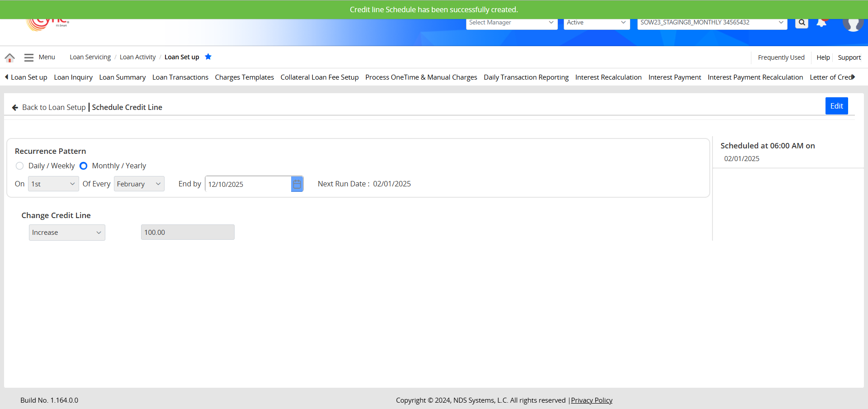
Task: Expand the February month dropdown
Action: 139,184
